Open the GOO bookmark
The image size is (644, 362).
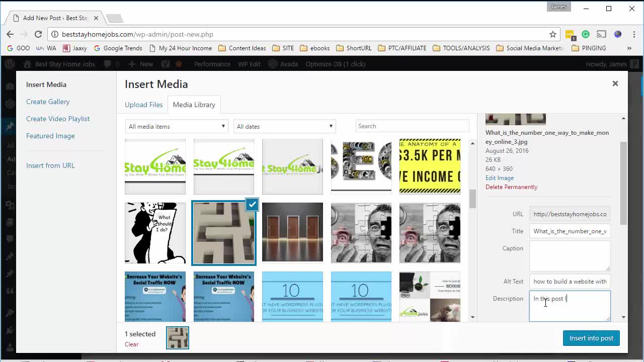pyautogui.click(x=19, y=48)
